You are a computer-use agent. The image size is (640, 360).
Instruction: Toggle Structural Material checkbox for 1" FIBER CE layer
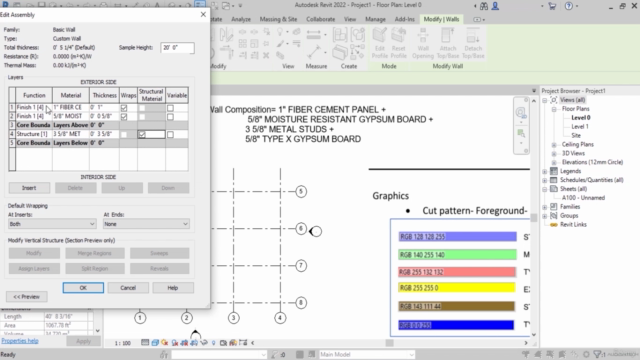pos(142,108)
